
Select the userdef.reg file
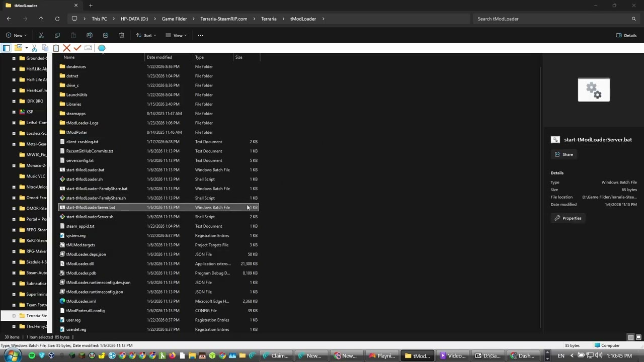[x=76, y=329]
